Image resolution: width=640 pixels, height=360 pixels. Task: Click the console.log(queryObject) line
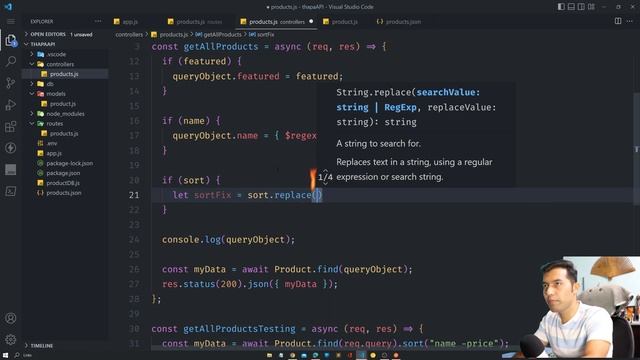[228, 240]
